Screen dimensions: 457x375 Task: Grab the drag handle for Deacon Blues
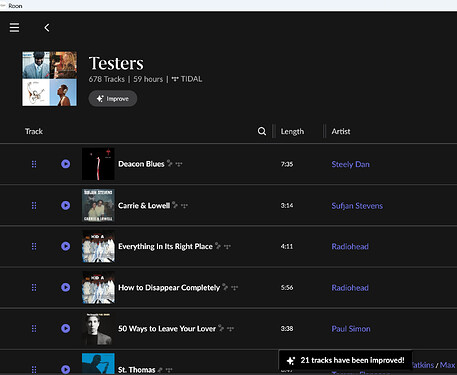(34, 164)
